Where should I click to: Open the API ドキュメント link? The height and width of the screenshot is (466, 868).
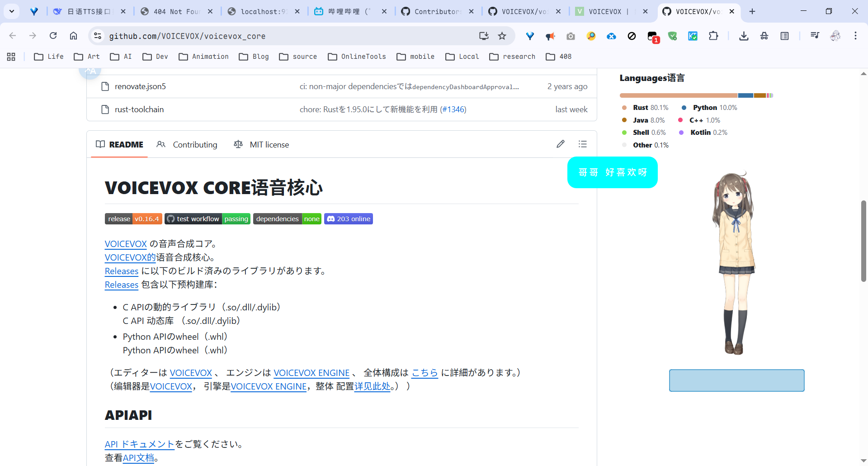pos(140,444)
